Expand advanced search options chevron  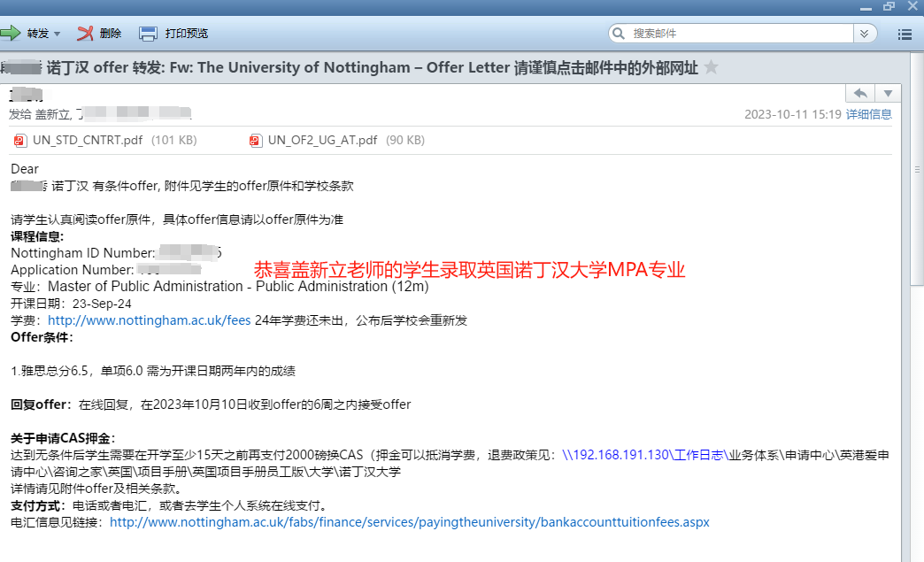click(865, 34)
